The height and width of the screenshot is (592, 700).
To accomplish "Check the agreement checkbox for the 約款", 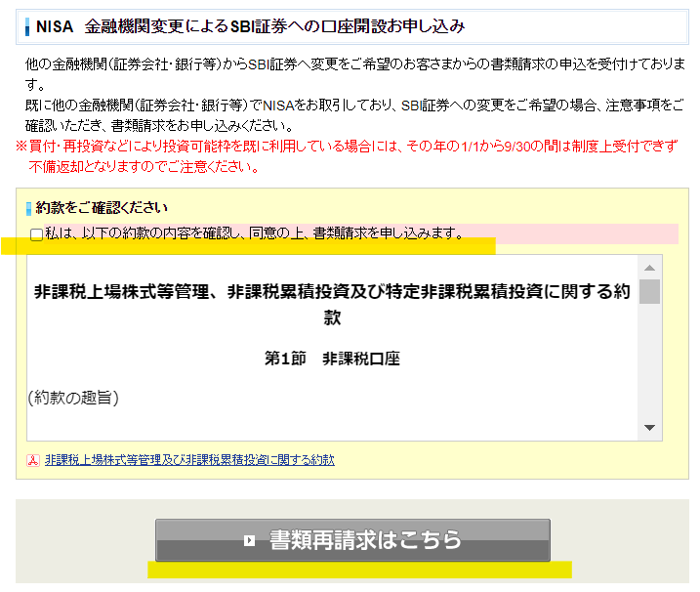I will [x=36, y=234].
